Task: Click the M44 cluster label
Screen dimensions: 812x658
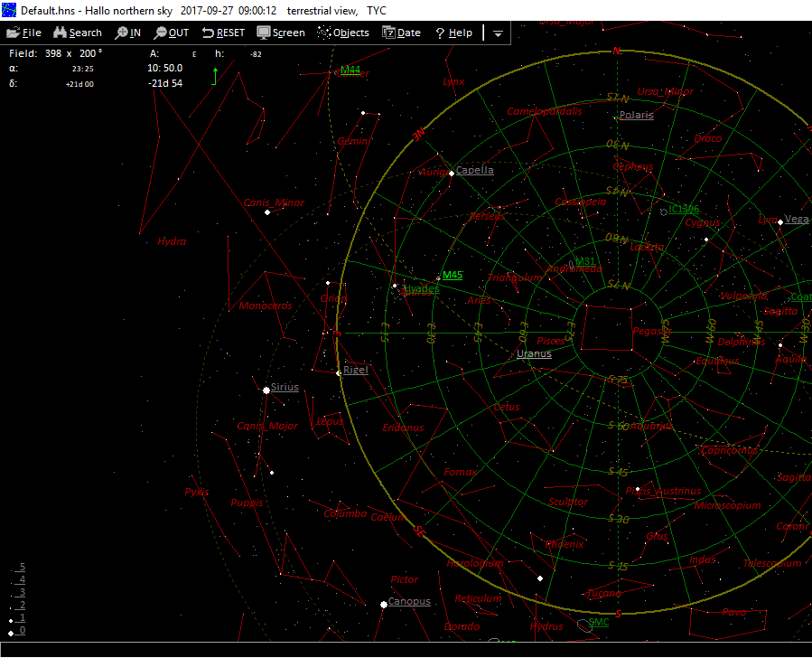Action: (350, 70)
